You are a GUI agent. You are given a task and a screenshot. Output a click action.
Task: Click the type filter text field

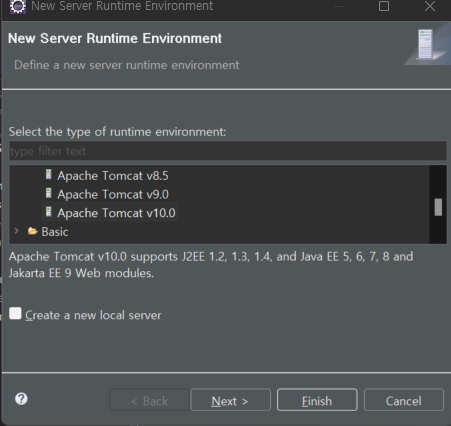point(228,151)
